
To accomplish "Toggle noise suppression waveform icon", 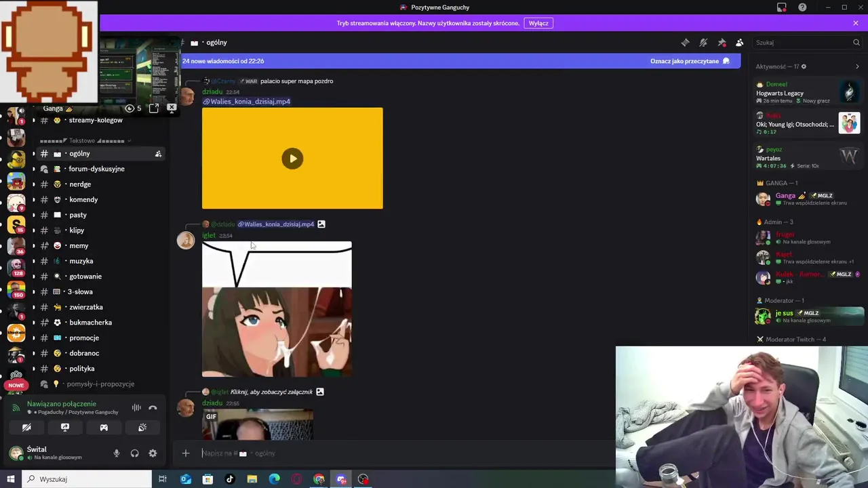I will click(x=136, y=408).
